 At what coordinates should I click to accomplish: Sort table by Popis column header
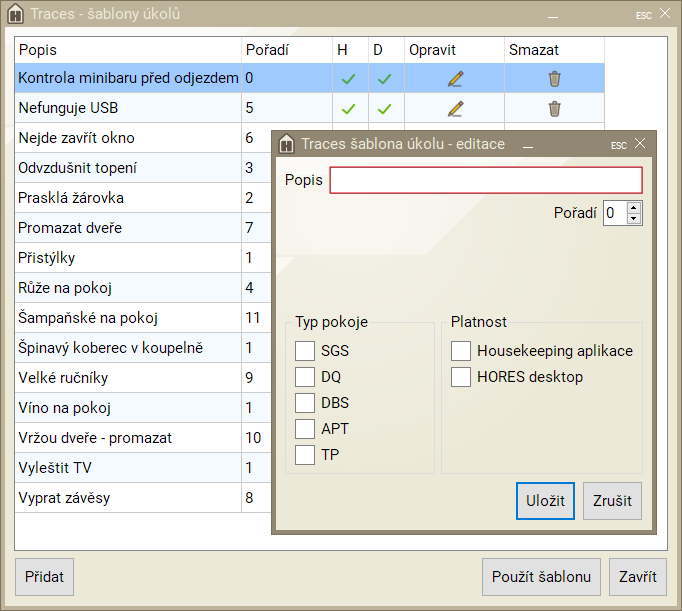tap(127, 49)
